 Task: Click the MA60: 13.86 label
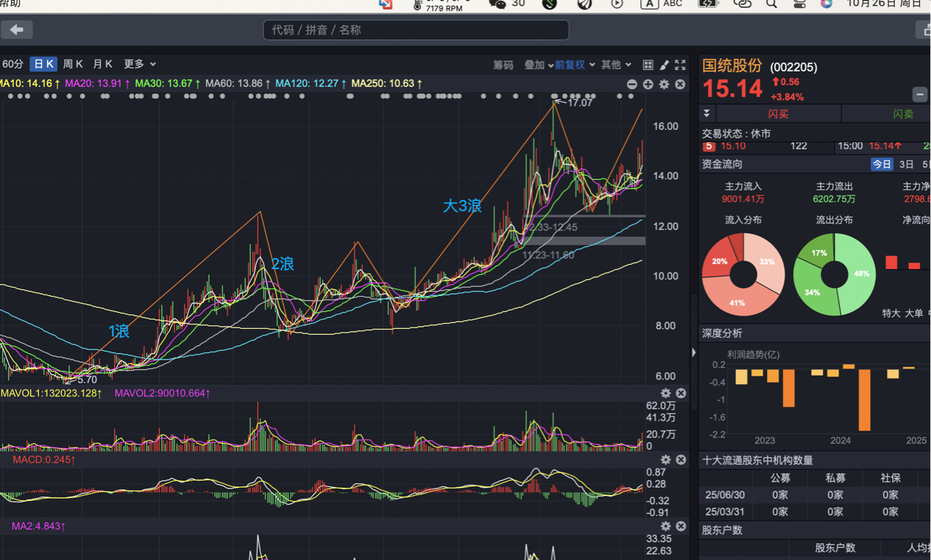click(x=238, y=84)
